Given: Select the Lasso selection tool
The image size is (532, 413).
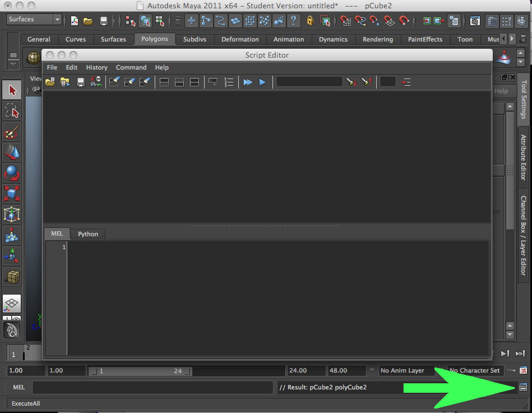Looking at the screenshot, I should [12, 111].
